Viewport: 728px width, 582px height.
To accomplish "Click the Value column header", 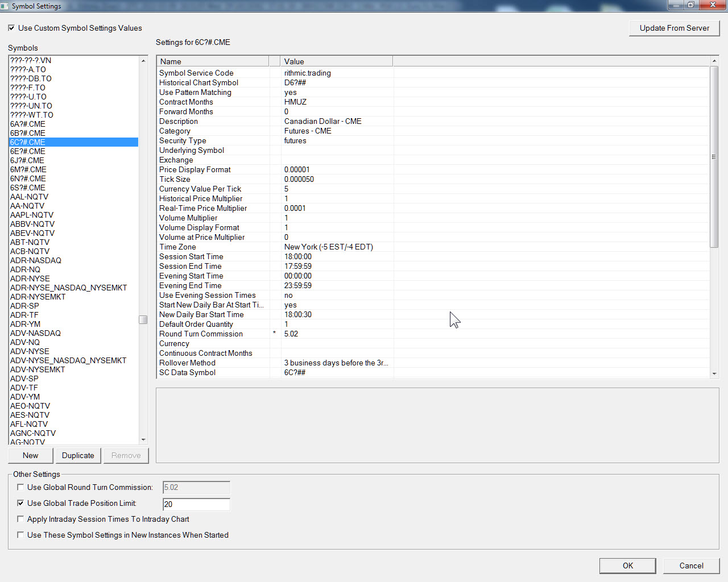I will coord(337,61).
